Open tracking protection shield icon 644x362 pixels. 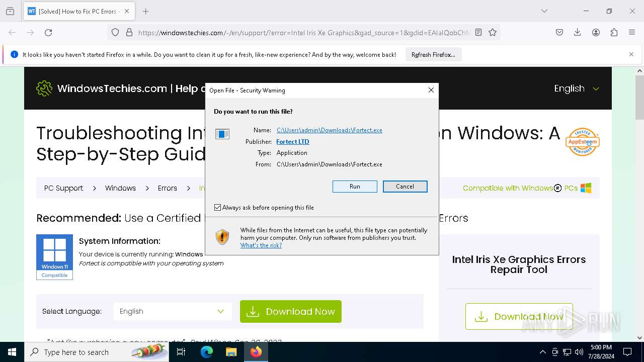115,32
